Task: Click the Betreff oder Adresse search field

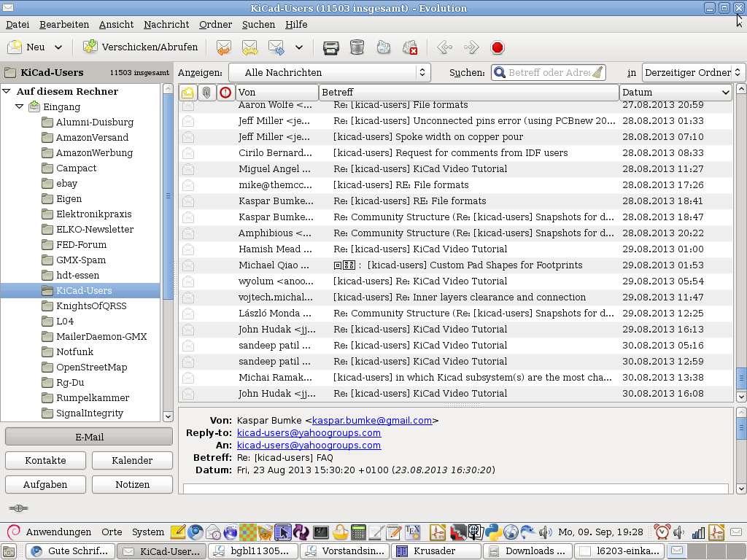Action: tap(549, 72)
